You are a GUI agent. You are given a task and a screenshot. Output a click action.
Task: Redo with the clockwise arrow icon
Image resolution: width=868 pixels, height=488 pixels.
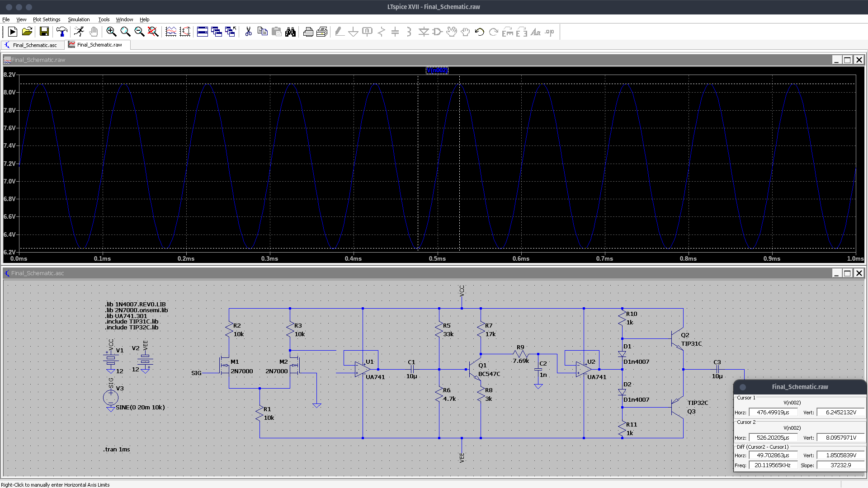(494, 32)
